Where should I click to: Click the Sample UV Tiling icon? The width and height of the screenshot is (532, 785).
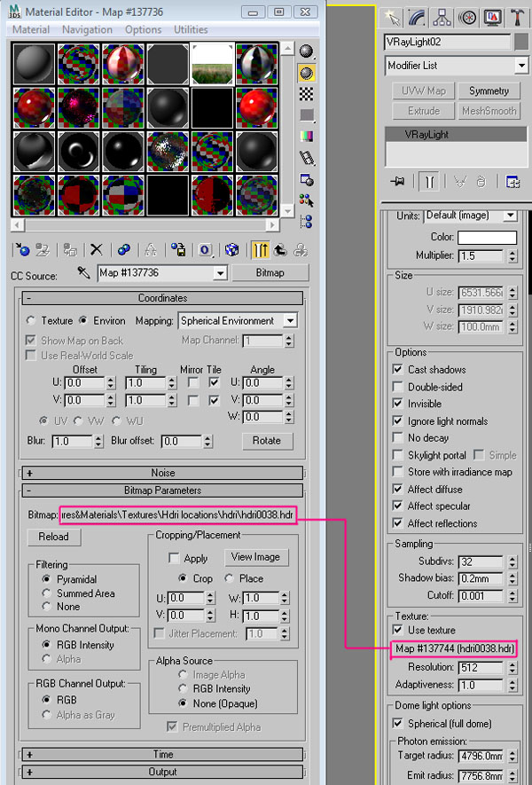[306, 115]
